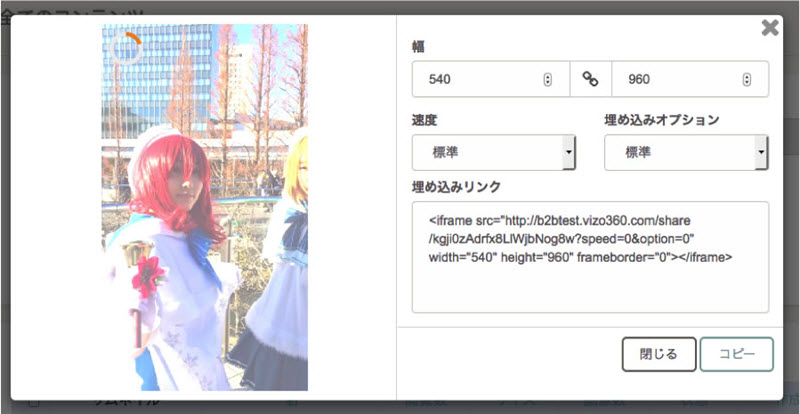Image resolution: width=800 pixels, height=414 pixels.
Task: Focus the height input showing 960
Action: pyautogui.click(x=675, y=79)
